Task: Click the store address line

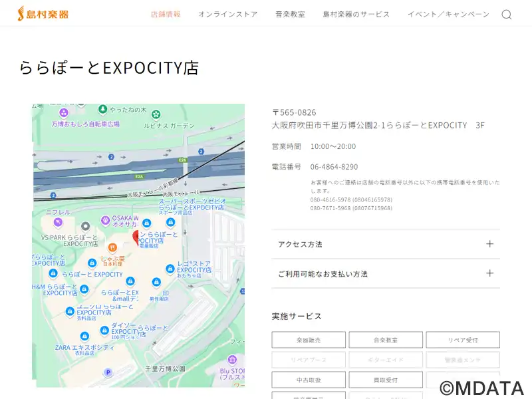Action: [378, 125]
